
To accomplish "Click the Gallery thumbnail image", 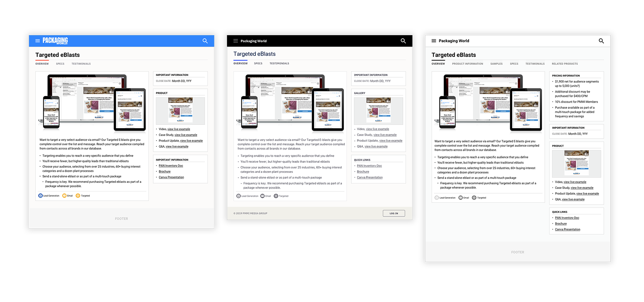I will point(378,111).
